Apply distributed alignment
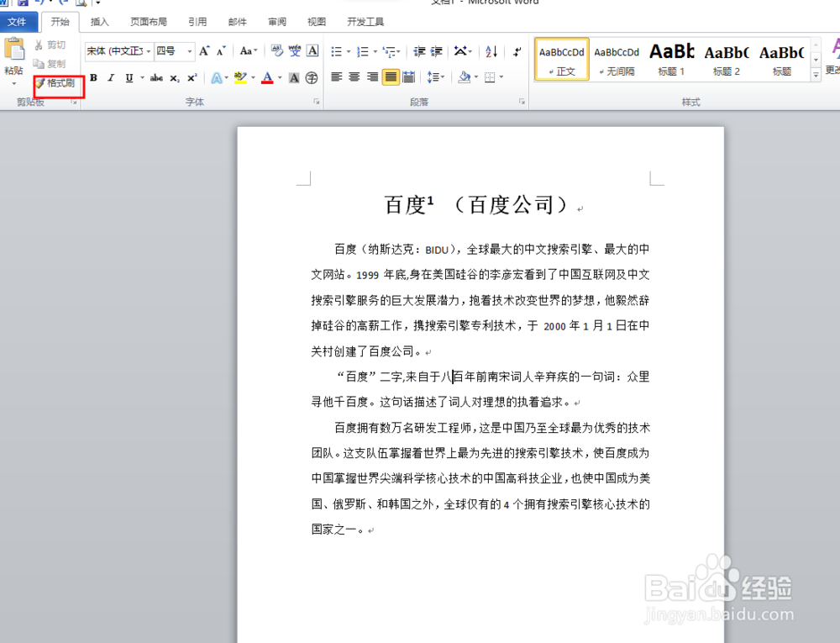Image resolution: width=840 pixels, height=643 pixels. pos(409,77)
